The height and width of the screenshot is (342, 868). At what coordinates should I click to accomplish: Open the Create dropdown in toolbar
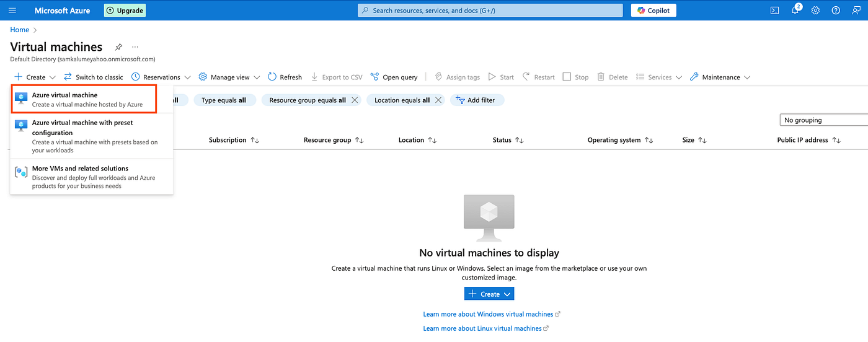(35, 77)
